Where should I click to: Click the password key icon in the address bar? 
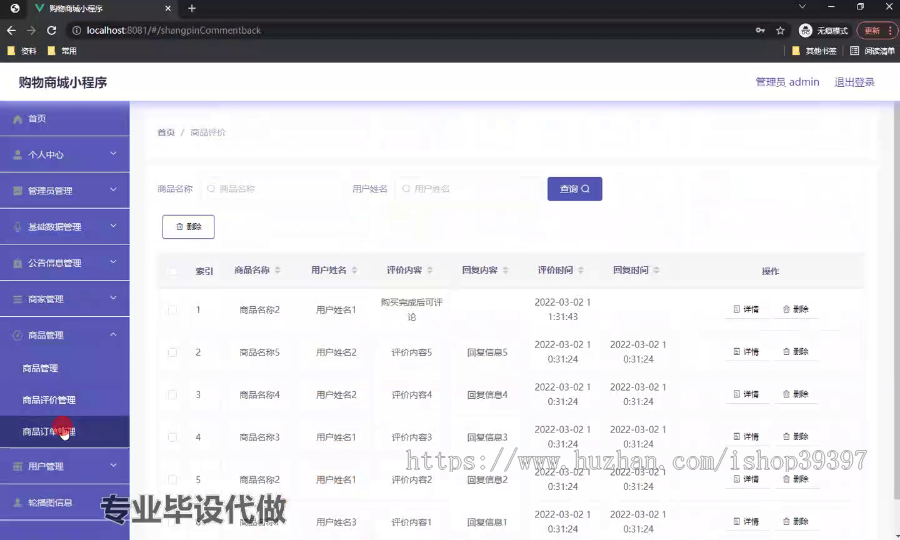coord(760,30)
